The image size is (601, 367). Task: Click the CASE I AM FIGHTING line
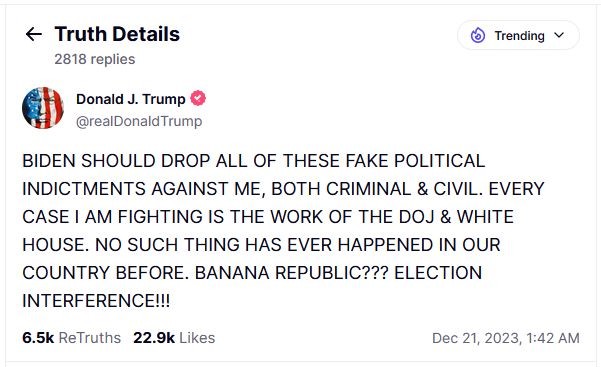point(268,217)
